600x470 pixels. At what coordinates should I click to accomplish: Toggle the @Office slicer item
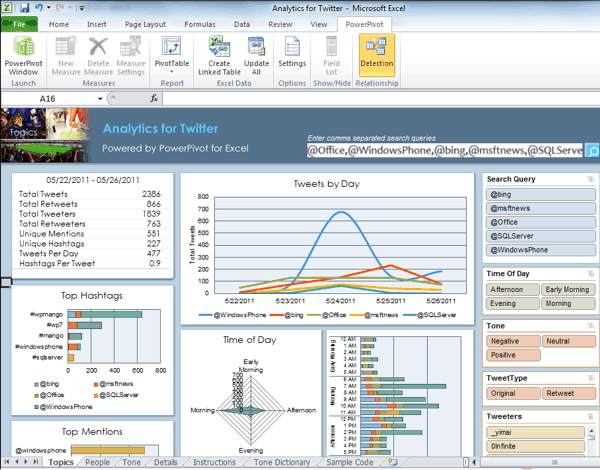(x=541, y=222)
